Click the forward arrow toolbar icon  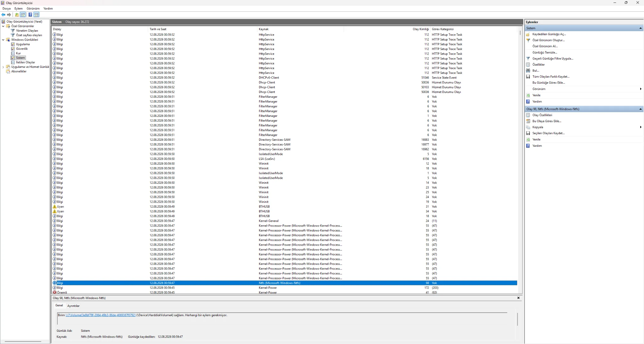(9, 15)
